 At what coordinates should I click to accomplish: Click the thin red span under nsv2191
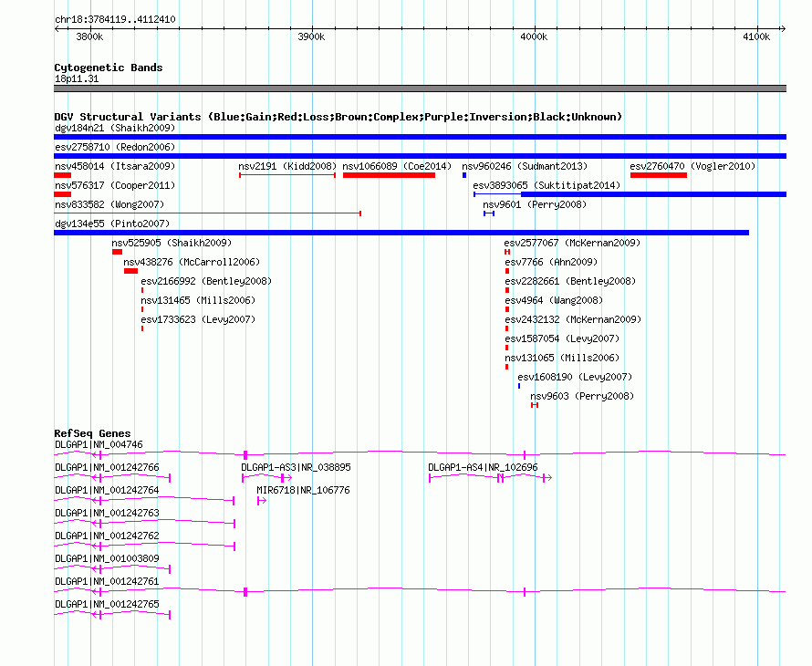pos(287,175)
